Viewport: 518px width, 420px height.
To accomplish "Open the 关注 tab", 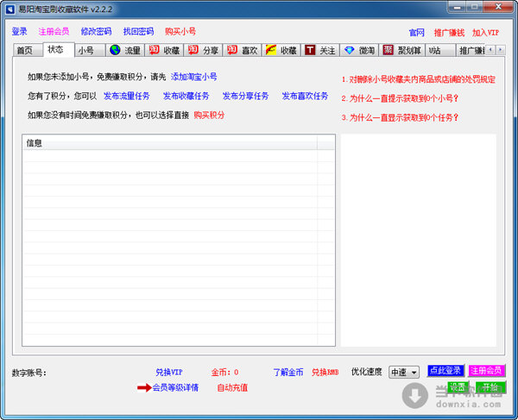I will [x=319, y=51].
